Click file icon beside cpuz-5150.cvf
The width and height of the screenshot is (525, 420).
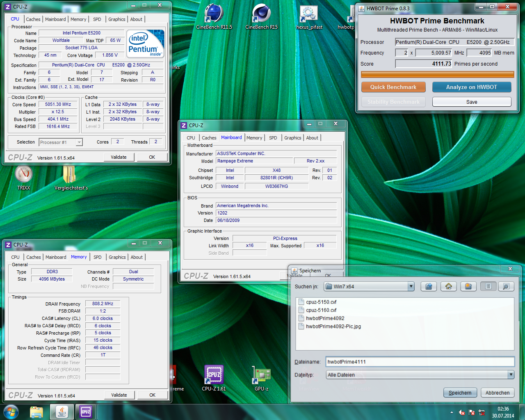(301, 302)
